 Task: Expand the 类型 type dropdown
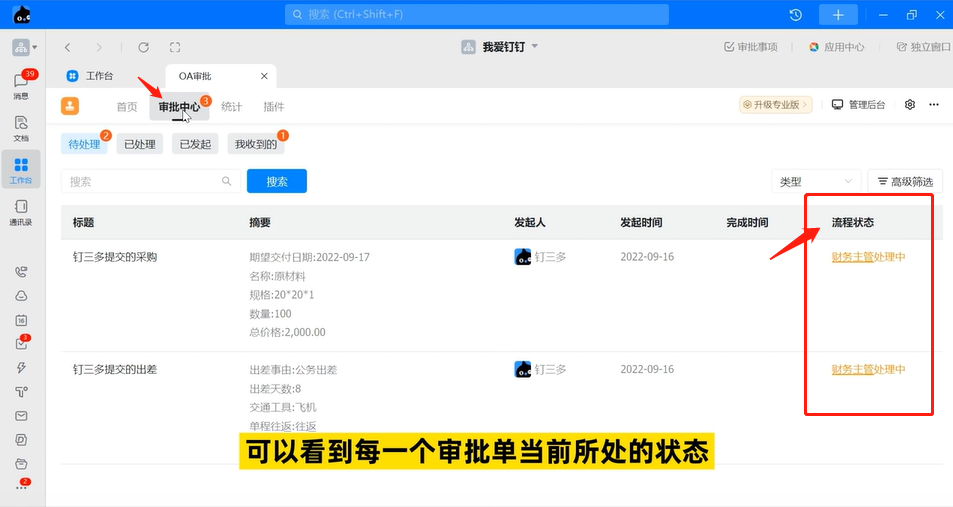point(816,181)
